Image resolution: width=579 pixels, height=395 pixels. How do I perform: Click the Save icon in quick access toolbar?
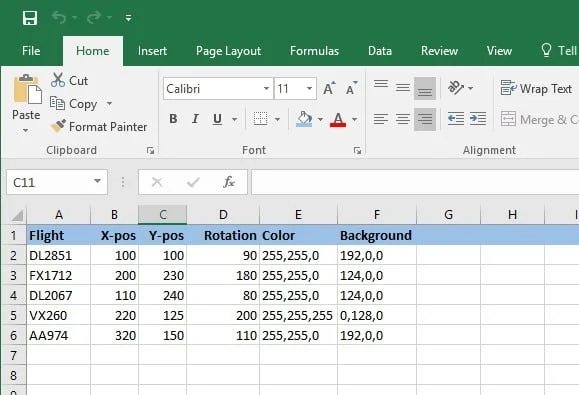(30, 17)
